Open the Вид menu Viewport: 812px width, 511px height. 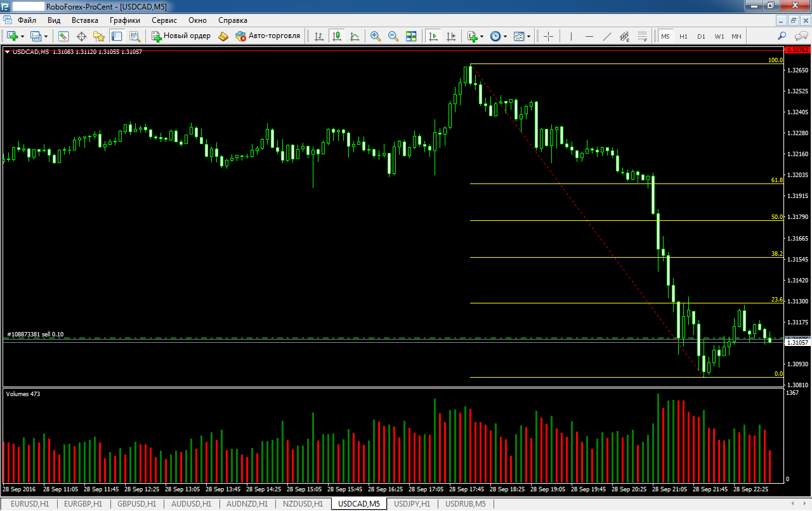click(x=54, y=20)
